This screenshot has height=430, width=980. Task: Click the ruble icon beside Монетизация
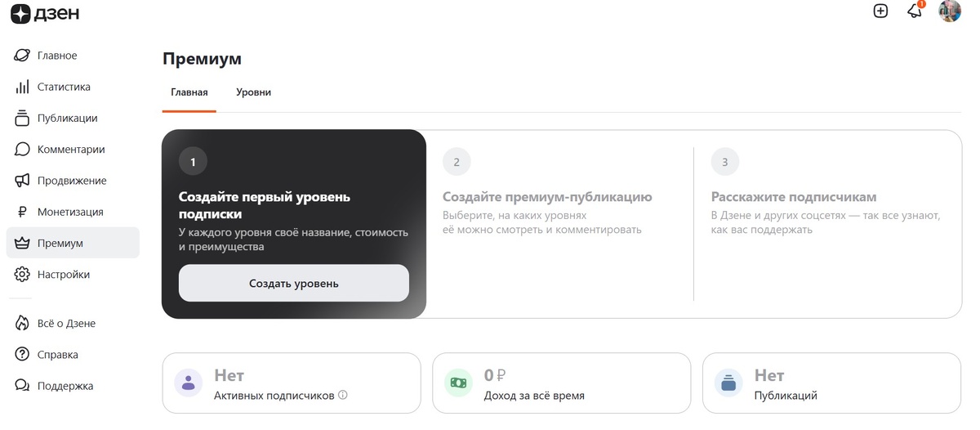point(22,212)
